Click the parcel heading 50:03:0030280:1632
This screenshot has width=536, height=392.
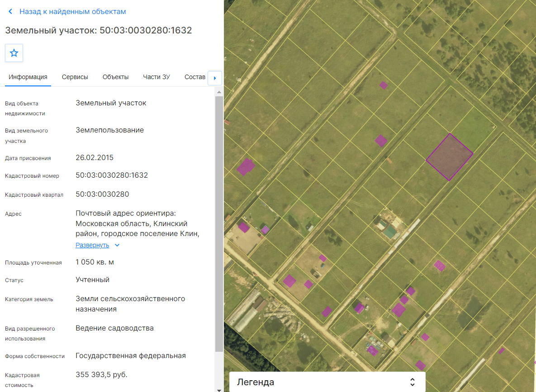(99, 30)
